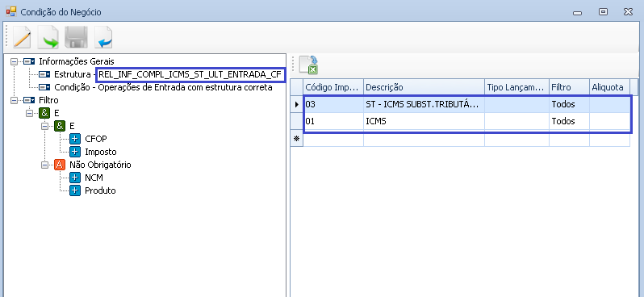644x297 pixels.
Task: Click the Filtro cell of row 03
Action: (x=569, y=104)
